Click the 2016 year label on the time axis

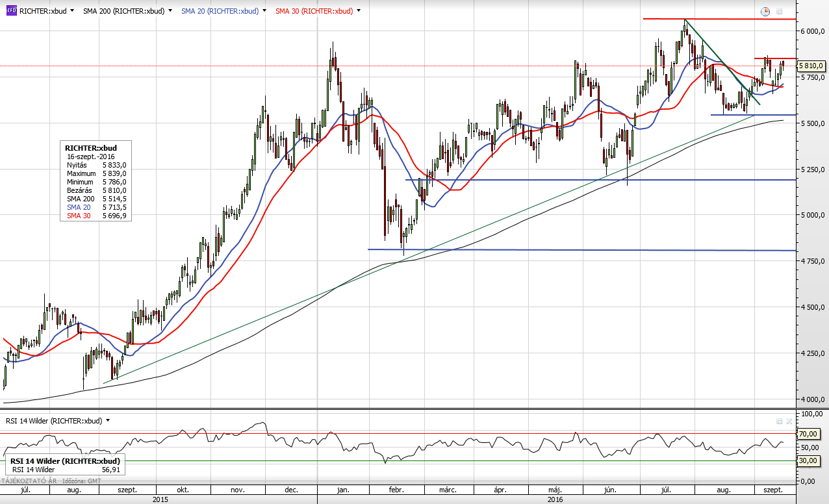pyautogui.click(x=555, y=499)
